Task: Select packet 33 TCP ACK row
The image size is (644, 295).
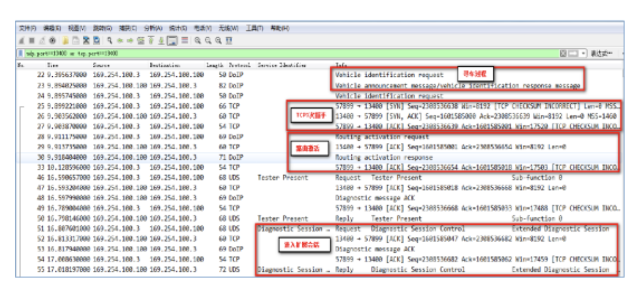Action: [320, 167]
